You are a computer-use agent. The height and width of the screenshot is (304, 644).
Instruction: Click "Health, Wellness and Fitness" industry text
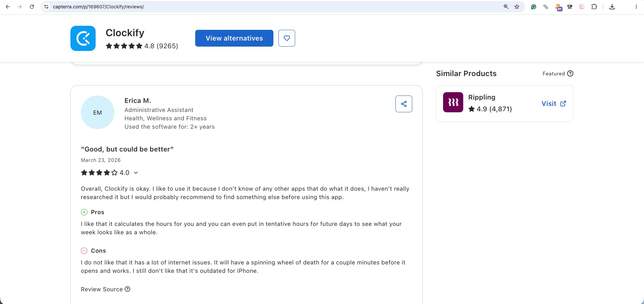[165, 118]
